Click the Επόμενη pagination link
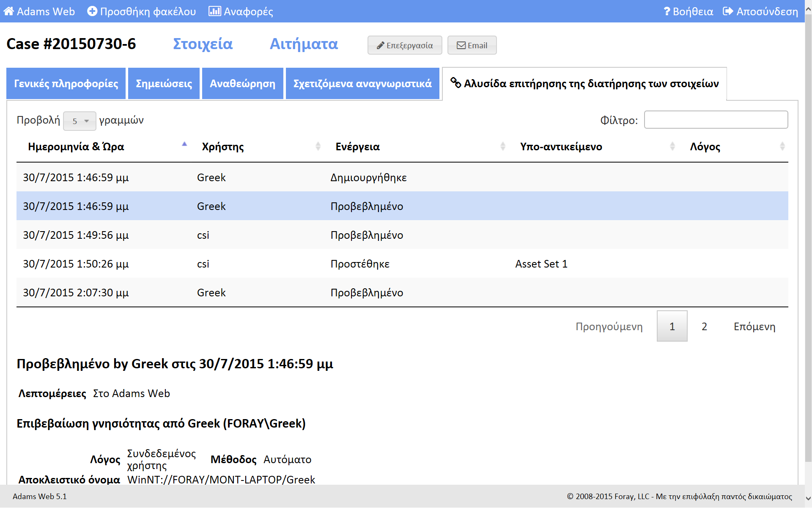Viewport: 812px width, 508px height. (x=754, y=326)
